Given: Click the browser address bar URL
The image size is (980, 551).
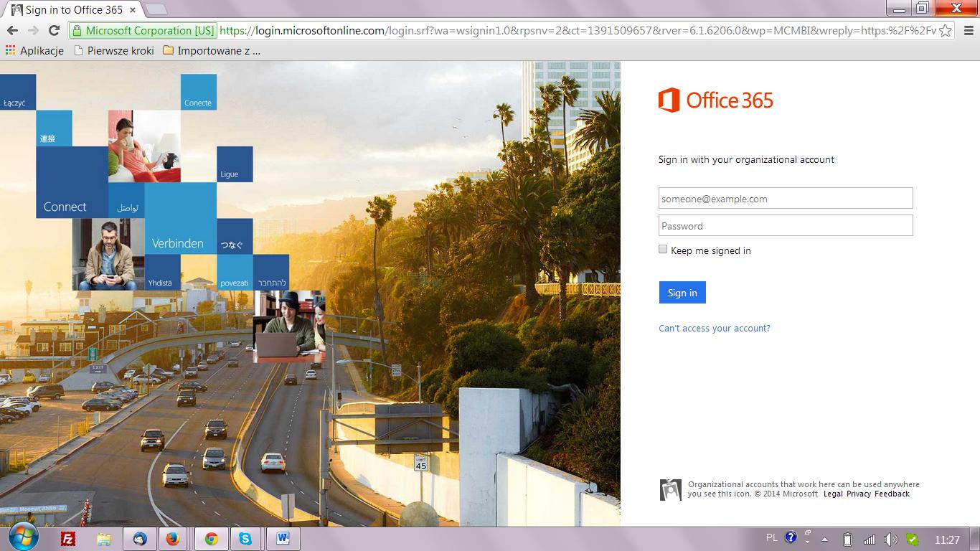Looking at the screenshot, I should pyautogui.click(x=578, y=30).
